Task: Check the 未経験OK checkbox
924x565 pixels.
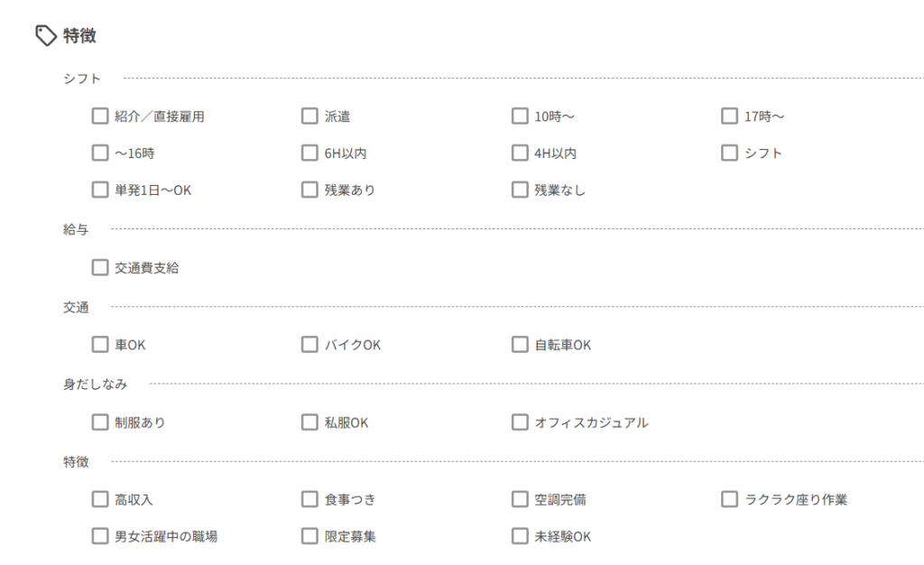Action: 520,536
